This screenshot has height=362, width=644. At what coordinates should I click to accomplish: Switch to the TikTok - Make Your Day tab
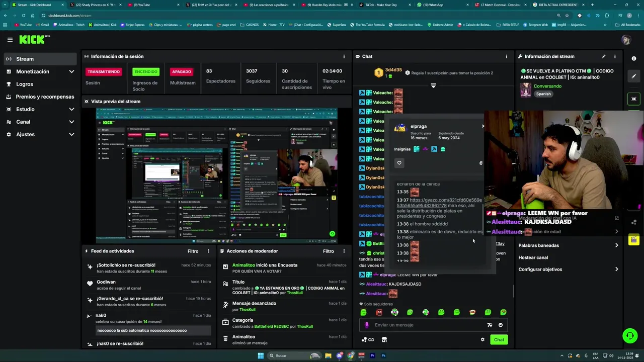click(x=384, y=5)
